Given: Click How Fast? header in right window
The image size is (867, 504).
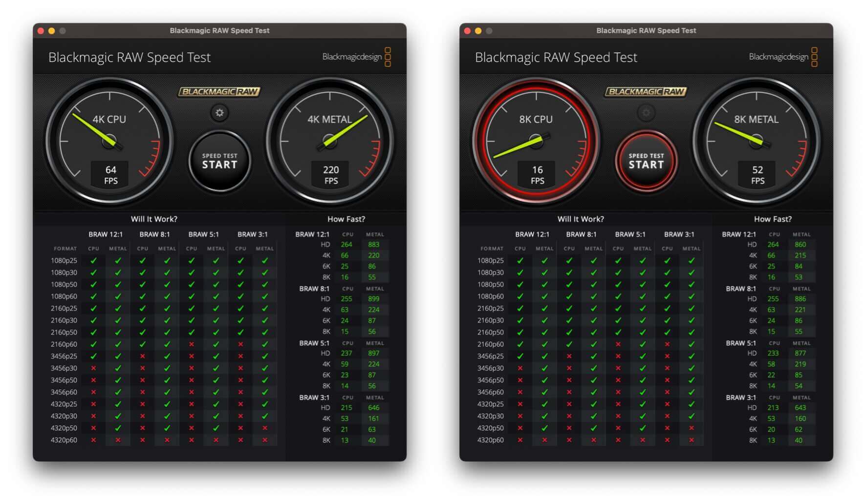Looking at the screenshot, I should (773, 219).
